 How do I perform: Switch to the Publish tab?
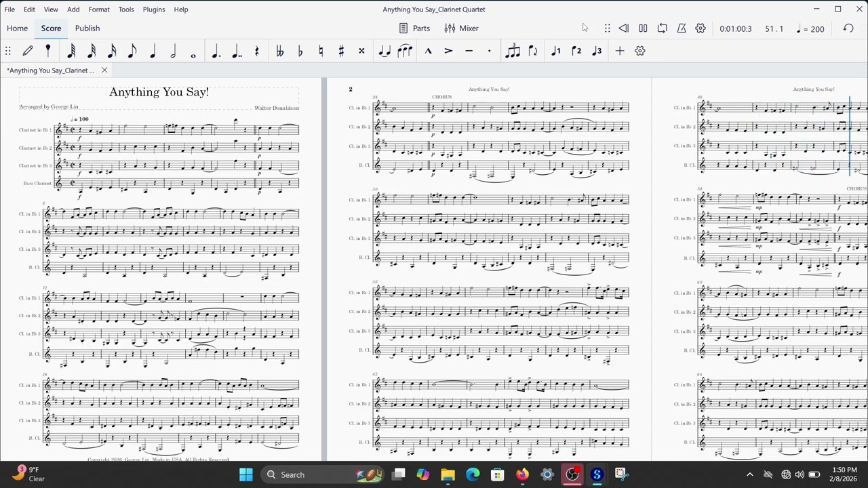point(87,28)
